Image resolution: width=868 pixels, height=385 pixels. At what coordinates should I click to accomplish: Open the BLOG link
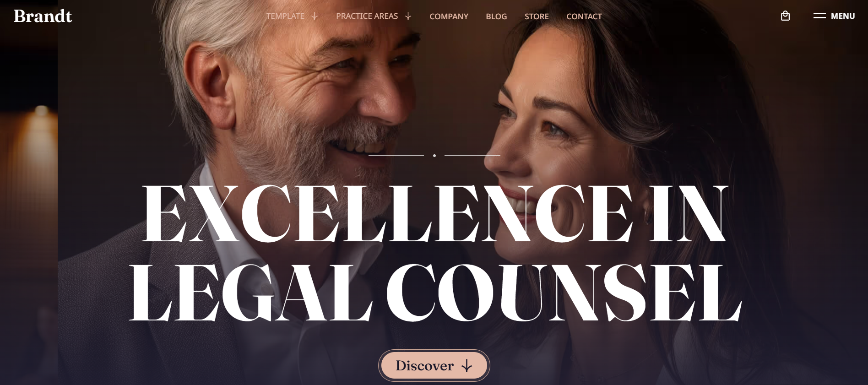click(496, 16)
